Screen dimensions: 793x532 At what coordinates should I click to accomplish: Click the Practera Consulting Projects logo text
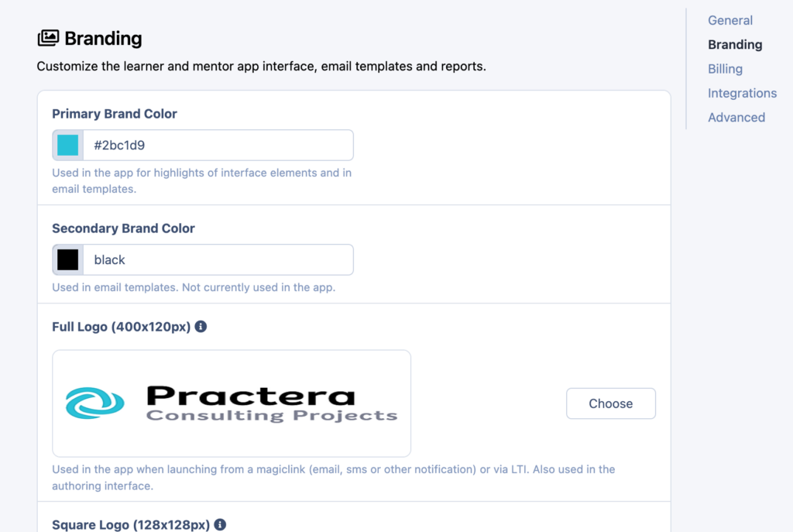271,404
